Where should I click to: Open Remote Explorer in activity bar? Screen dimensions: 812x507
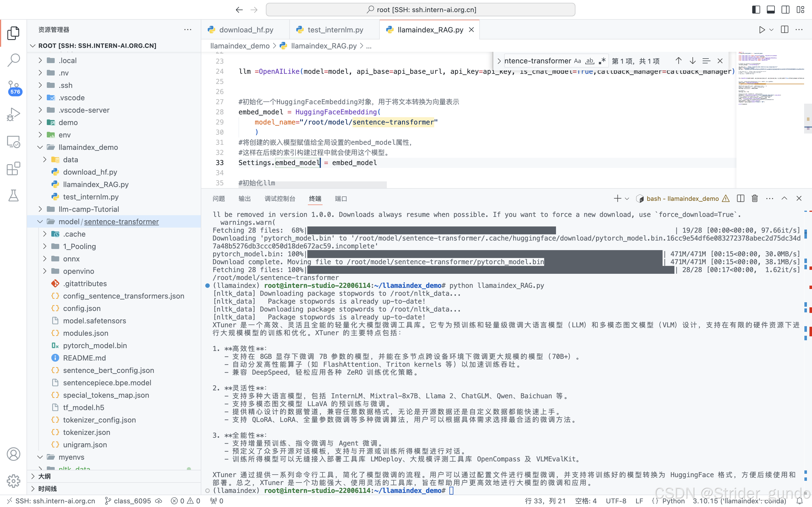click(x=14, y=141)
